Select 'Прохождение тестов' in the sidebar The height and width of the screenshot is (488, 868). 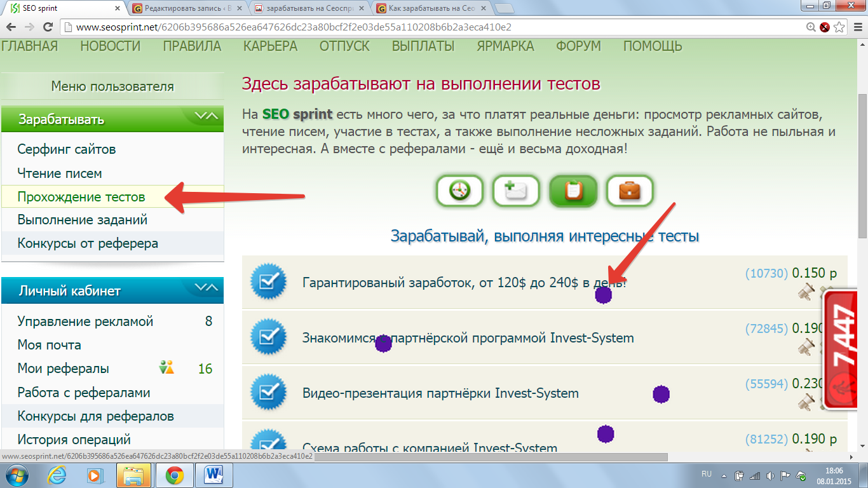click(x=81, y=197)
